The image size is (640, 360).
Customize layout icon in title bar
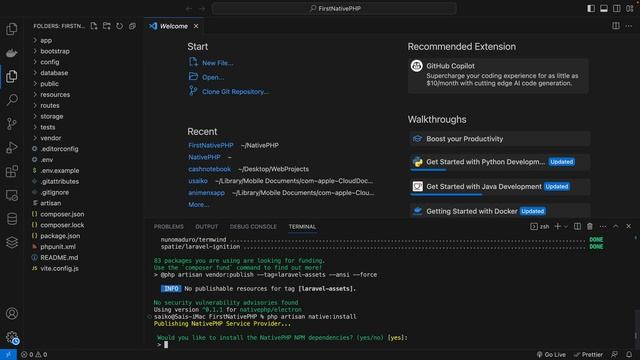coord(630,8)
